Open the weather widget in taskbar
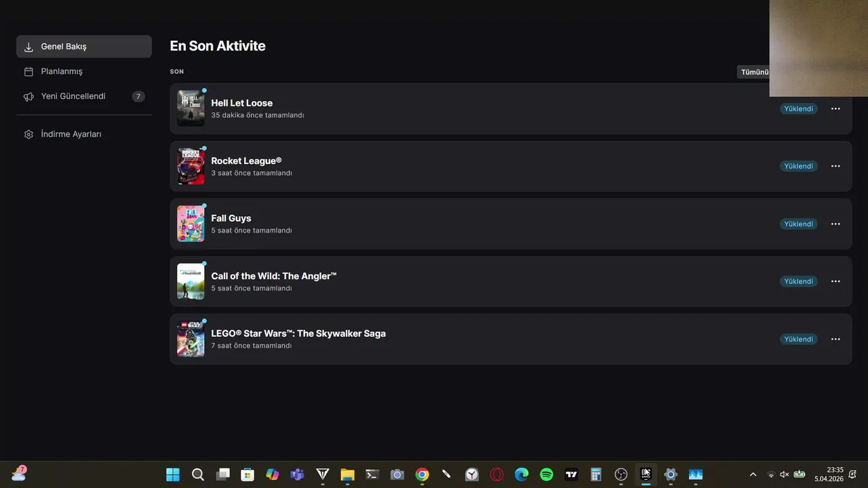This screenshot has width=868, height=488. 19,474
